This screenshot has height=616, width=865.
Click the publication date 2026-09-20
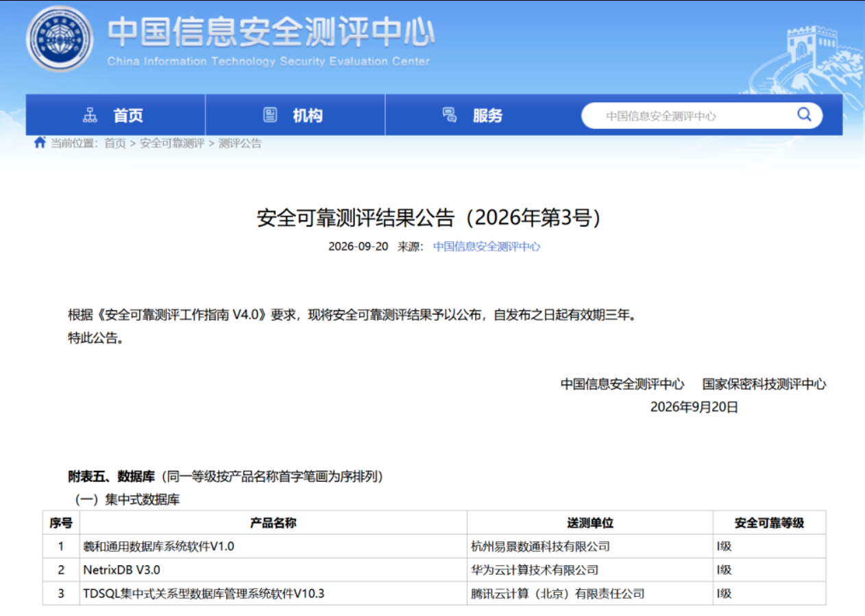[358, 247]
